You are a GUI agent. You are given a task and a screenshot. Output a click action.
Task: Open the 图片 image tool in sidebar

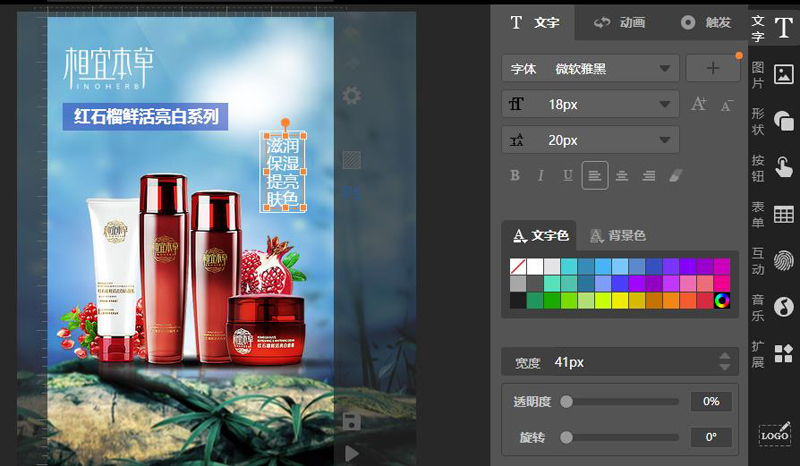773,75
